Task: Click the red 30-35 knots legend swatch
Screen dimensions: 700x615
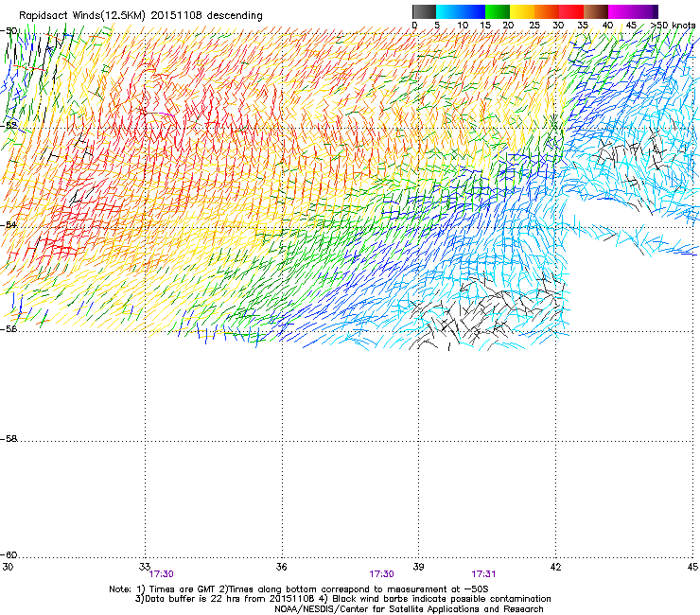Action: 571,11
